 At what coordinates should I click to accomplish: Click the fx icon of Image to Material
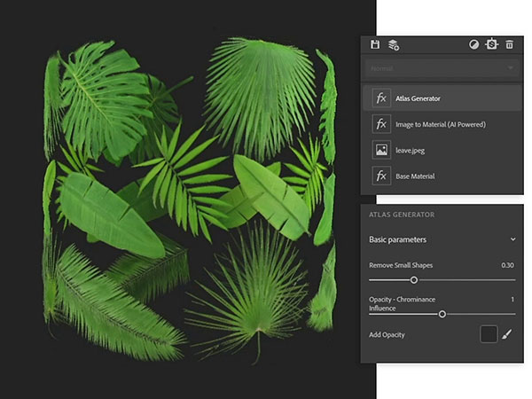[x=381, y=124]
